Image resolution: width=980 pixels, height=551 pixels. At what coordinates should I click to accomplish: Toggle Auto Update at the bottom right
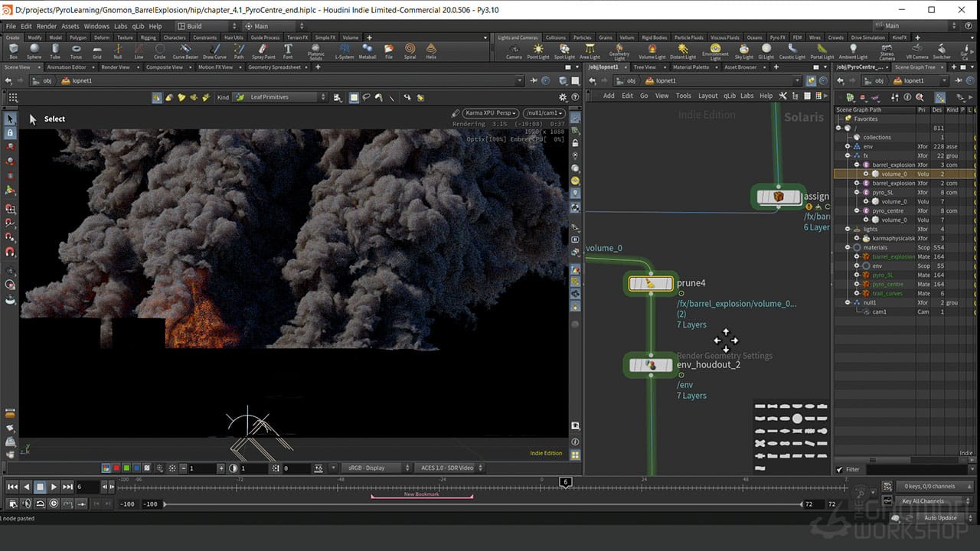[x=942, y=517]
